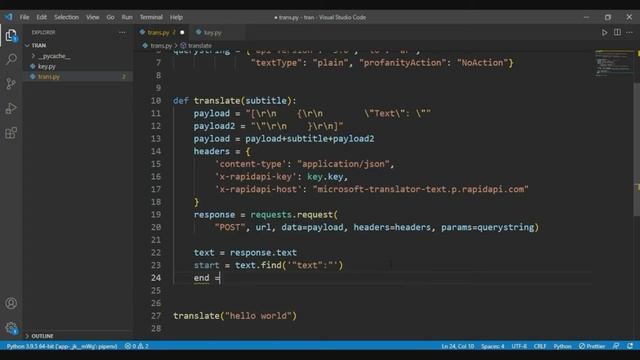
Task: Open Source Control view
Action: coord(11,84)
